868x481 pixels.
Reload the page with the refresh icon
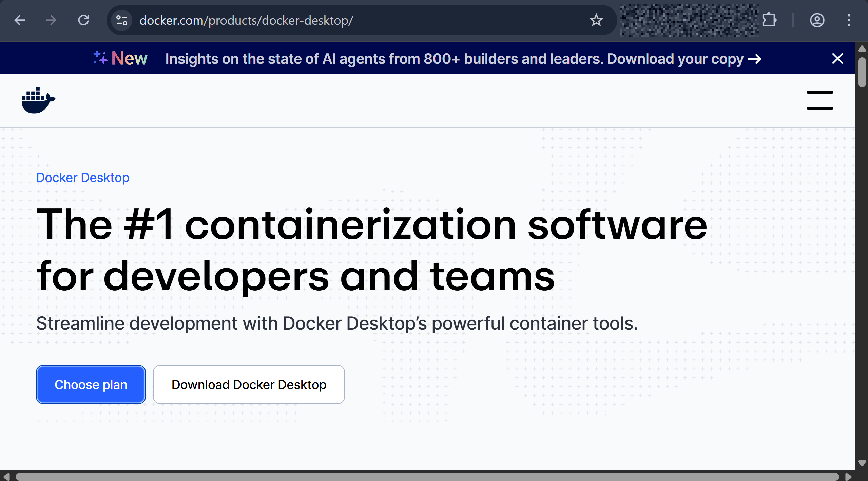coord(83,20)
